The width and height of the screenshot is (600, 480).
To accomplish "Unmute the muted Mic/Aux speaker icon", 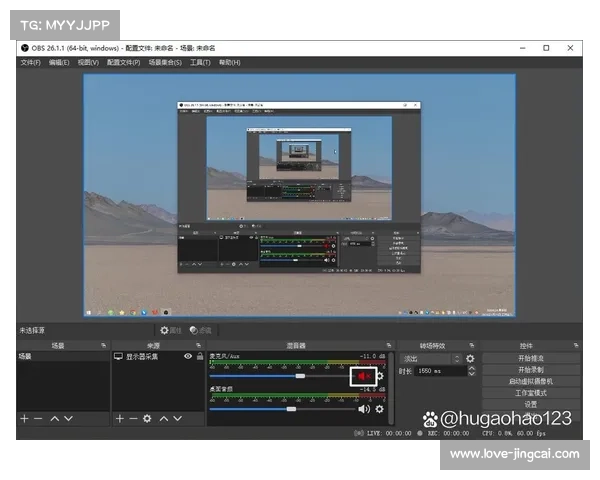I will point(363,376).
